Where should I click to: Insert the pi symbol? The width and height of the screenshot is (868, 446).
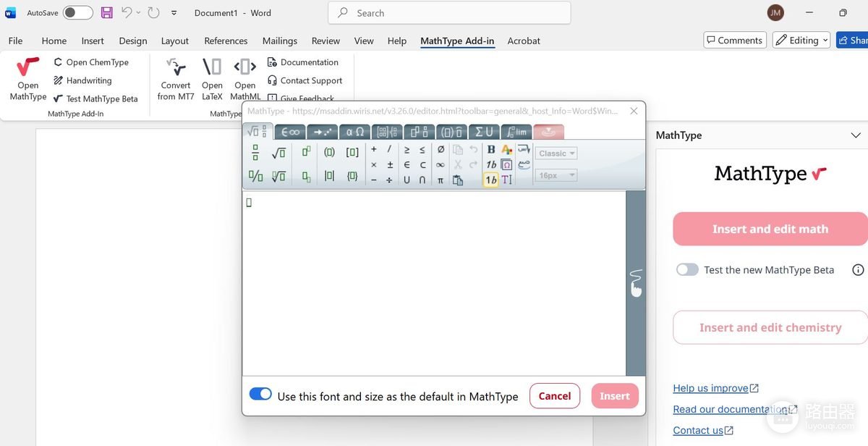pyautogui.click(x=441, y=180)
